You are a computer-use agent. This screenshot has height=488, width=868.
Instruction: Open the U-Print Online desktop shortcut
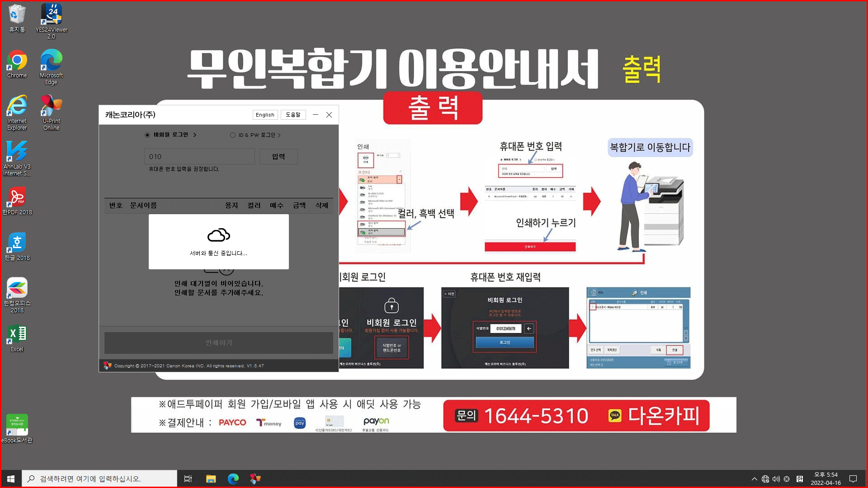(x=51, y=107)
